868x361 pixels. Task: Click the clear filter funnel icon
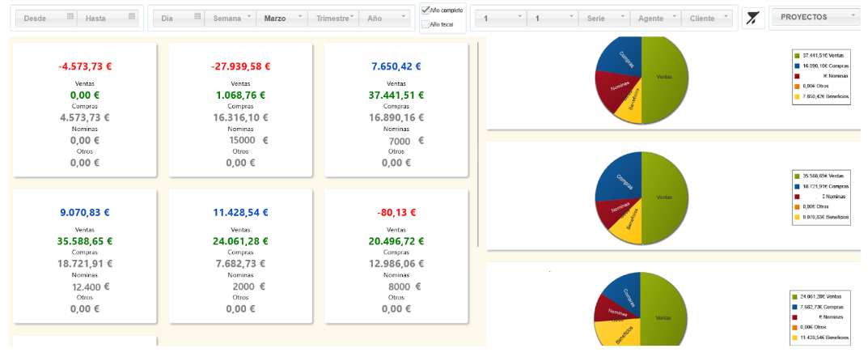[x=753, y=18]
